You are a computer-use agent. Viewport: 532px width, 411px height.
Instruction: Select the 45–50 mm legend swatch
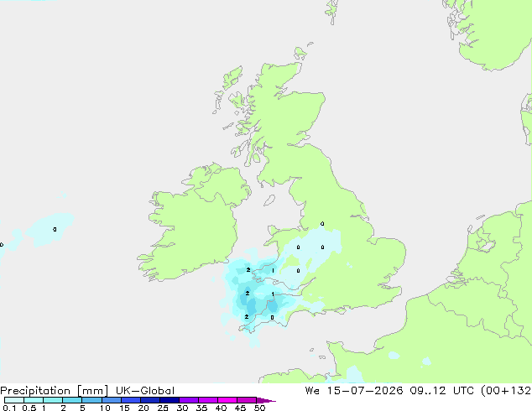(247, 400)
